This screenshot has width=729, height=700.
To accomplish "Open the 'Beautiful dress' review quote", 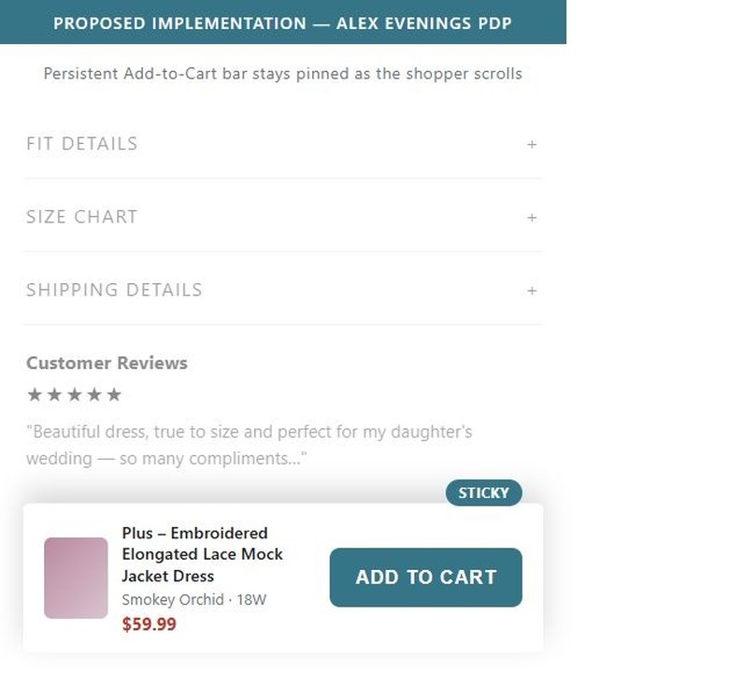I will (x=250, y=445).
